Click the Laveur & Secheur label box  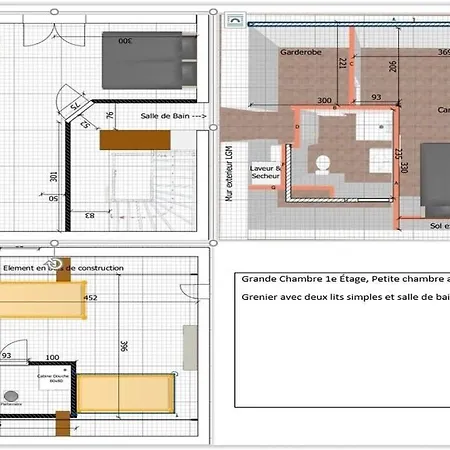point(266,172)
